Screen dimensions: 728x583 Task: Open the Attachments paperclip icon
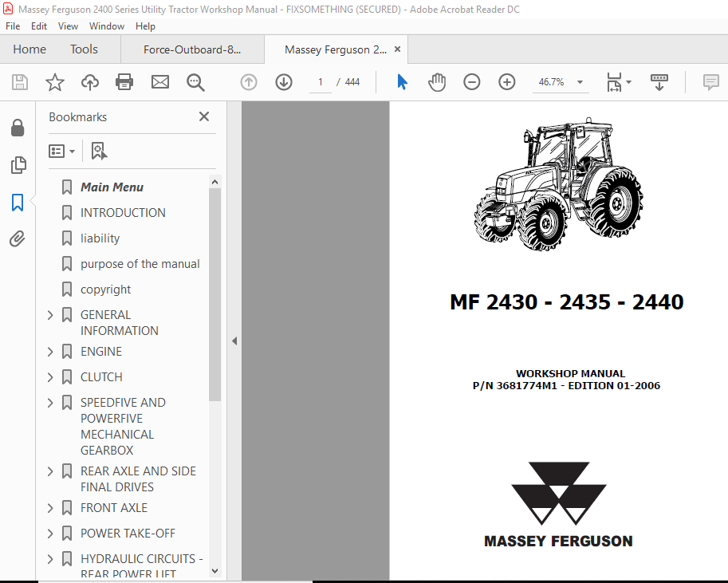point(18,239)
